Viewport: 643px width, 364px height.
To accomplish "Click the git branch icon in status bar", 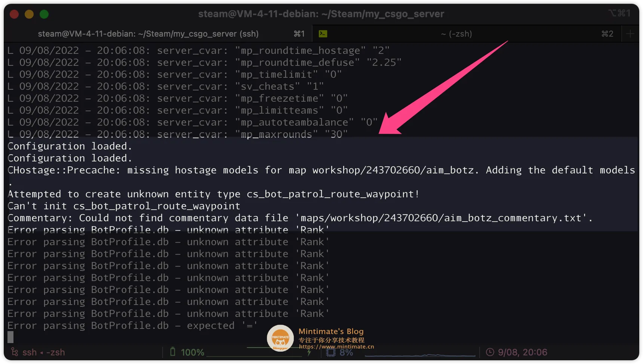I will (x=15, y=352).
